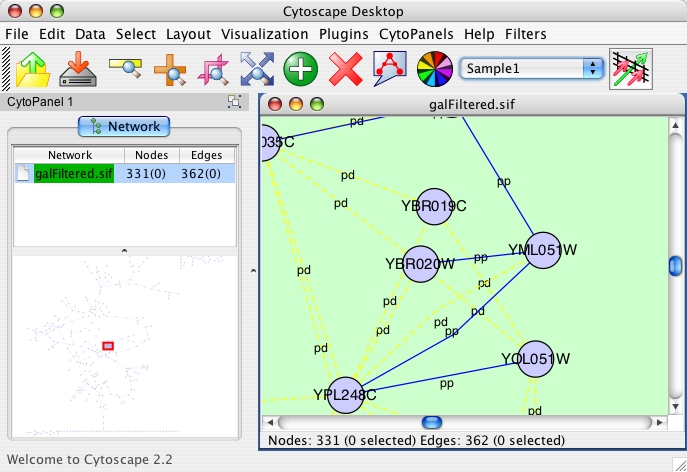Image resolution: width=687 pixels, height=472 pixels.
Task: Click the filters arrows toolbar icon
Action: pos(630,69)
